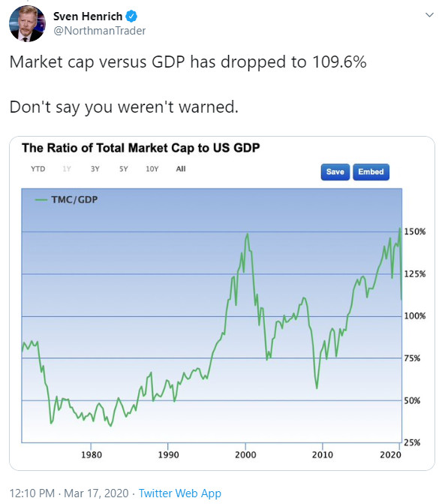
Task: Select the 3Y time range
Action: [95, 169]
